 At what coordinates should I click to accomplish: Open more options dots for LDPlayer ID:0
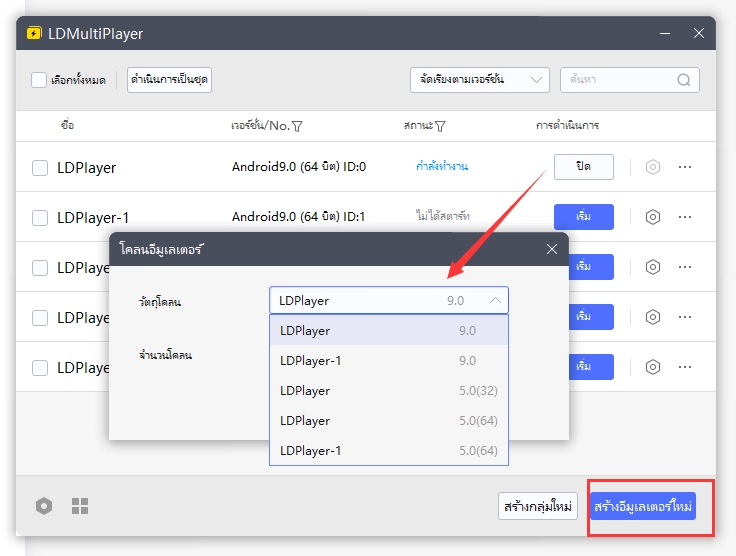(685, 167)
